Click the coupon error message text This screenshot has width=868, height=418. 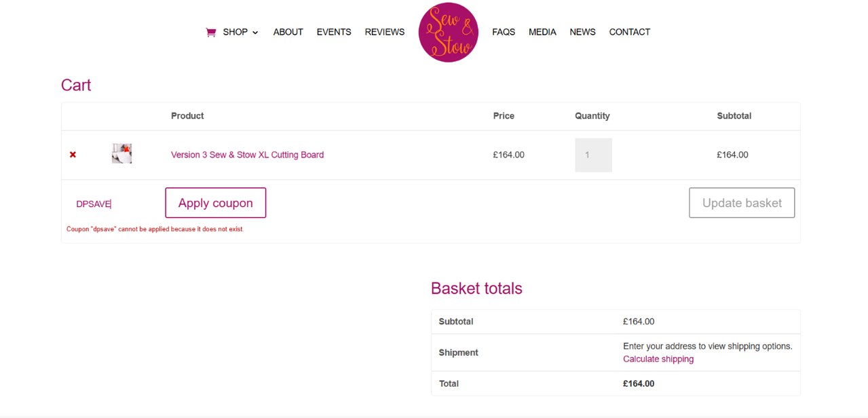pyautogui.click(x=155, y=229)
